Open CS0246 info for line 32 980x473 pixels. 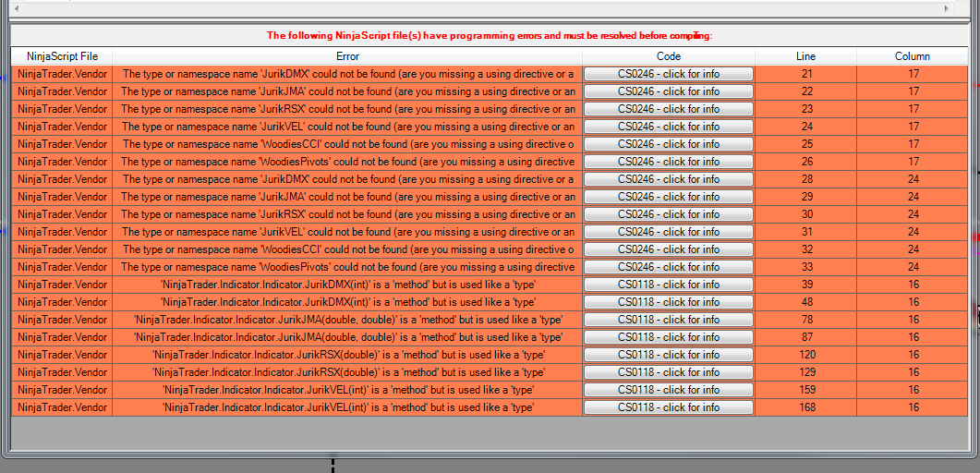(x=669, y=249)
